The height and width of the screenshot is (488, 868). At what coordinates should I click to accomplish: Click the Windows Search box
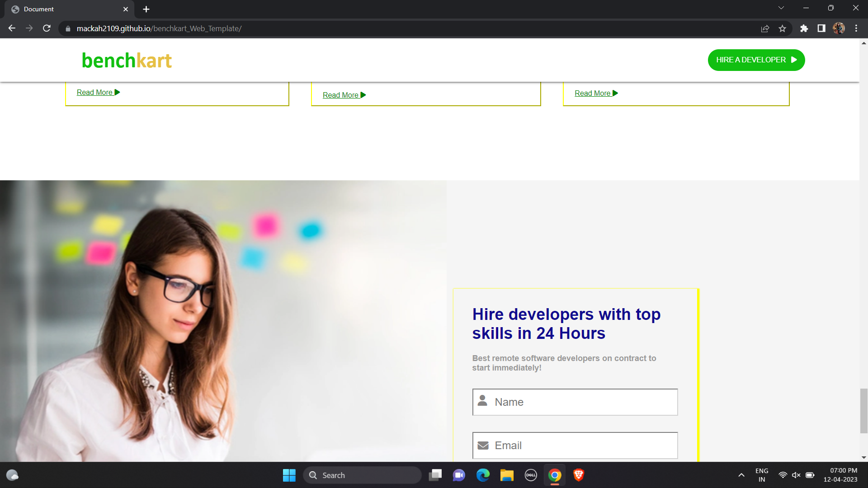(x=362, y=475)
